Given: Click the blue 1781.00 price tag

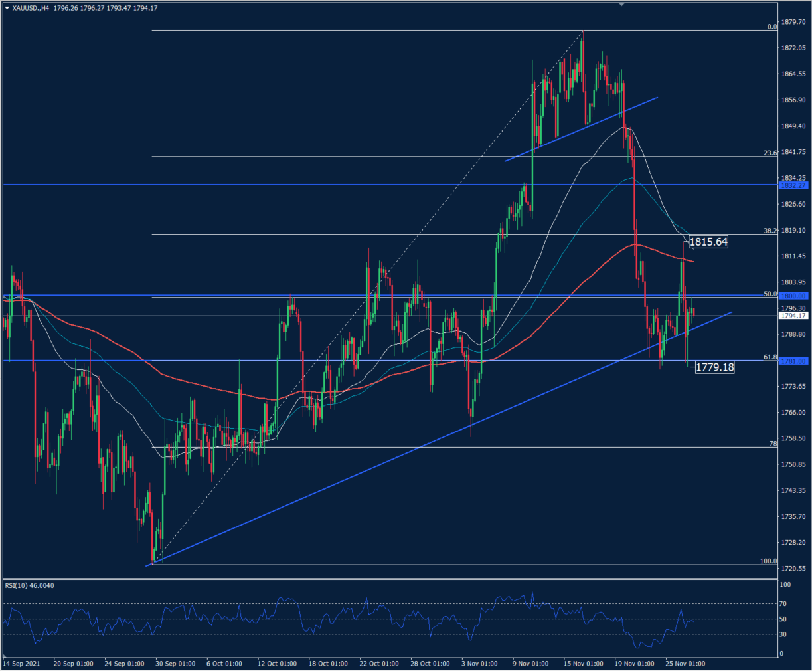Looking at the screenshot, I should (x=793, y=361).
